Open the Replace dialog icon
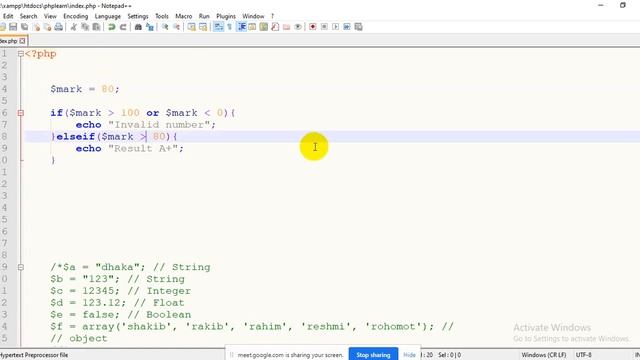This screenshot has width=640, height=360. pyautogui.click(x=149, y=27)
